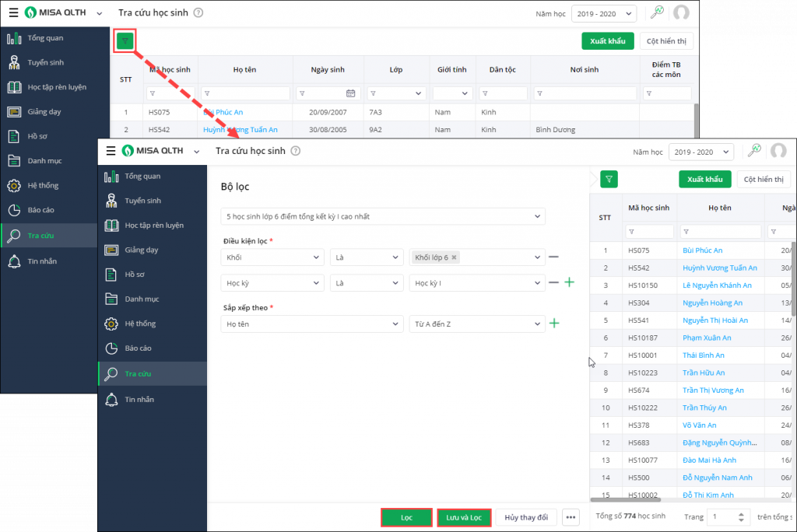This screenshot has width=797, height=532.
Task: Open user avatar in front window
Action: click(778, 151)
